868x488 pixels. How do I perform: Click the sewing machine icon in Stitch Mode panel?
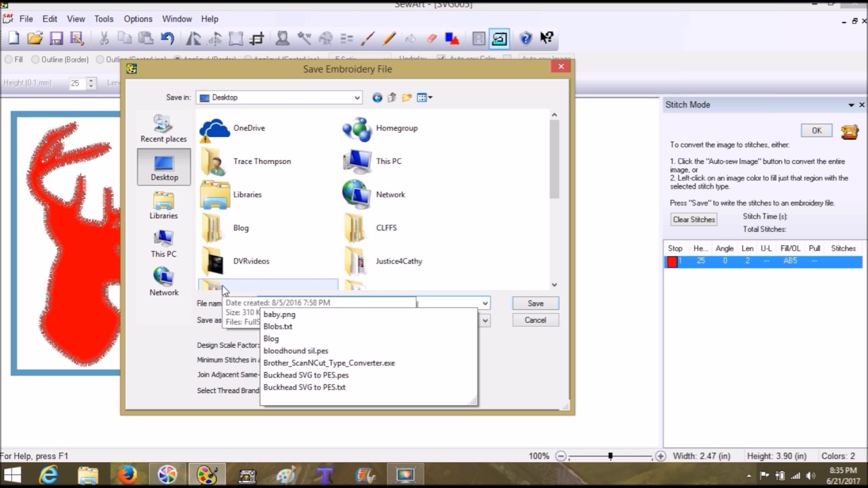pos(849,131)
